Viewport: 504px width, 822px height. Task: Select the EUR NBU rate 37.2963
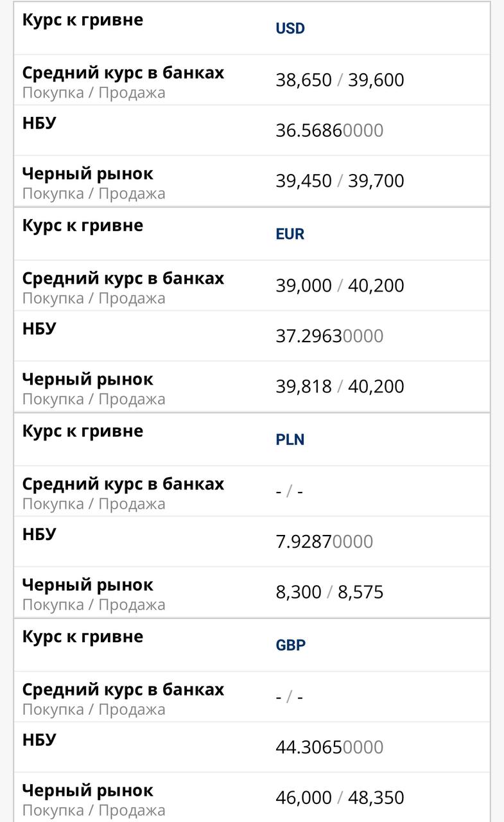329,336
